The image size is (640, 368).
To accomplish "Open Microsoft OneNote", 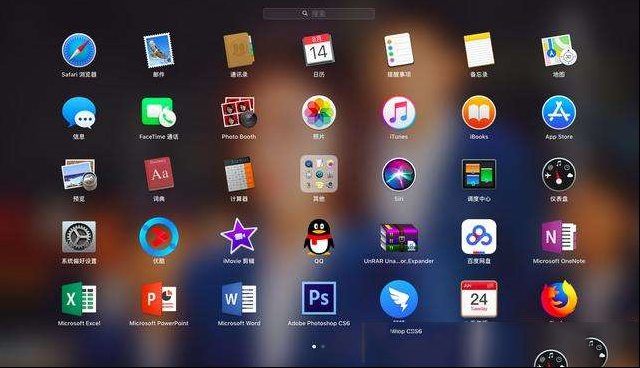I will click(559, 237).
